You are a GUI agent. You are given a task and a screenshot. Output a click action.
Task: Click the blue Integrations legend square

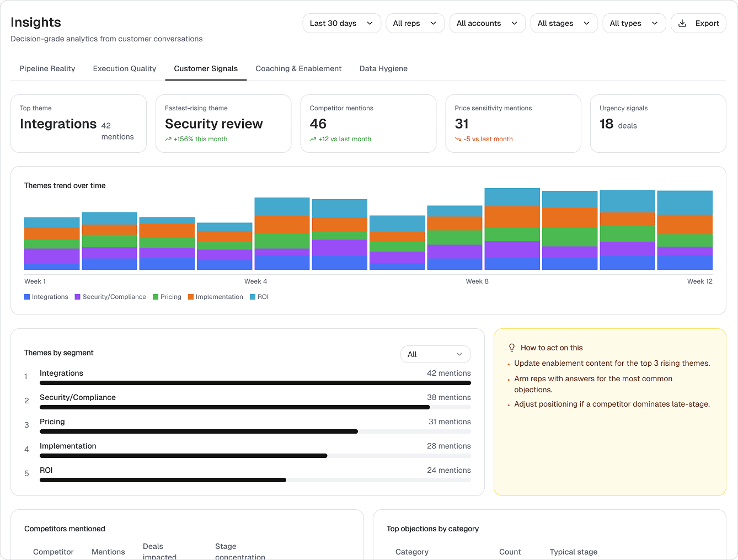tap(26, 297)
